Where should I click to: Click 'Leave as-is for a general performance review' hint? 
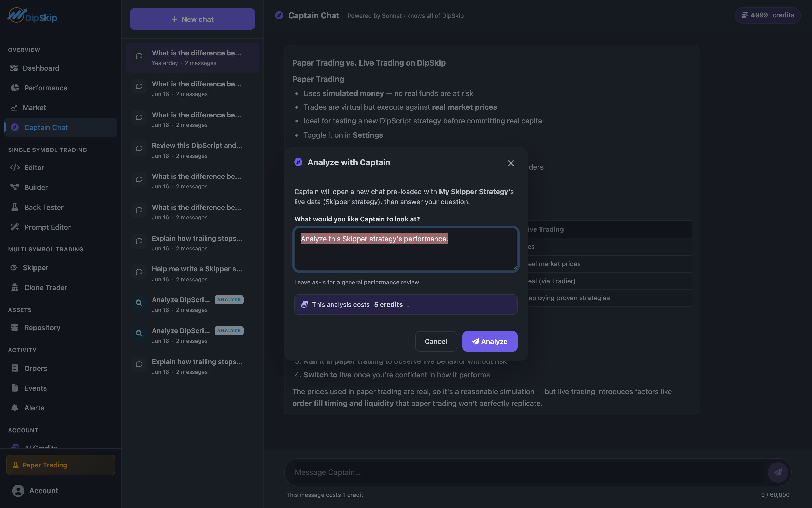point(357,282)
